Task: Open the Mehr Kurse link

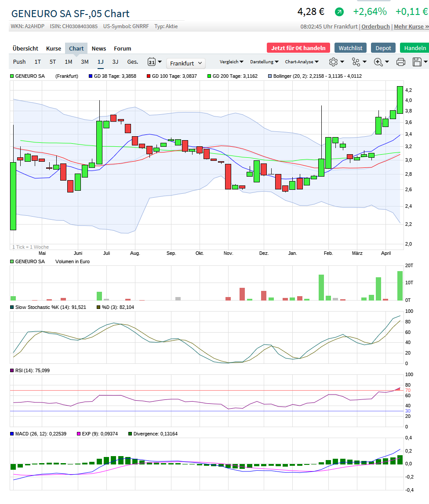Action: pos(411,27)
